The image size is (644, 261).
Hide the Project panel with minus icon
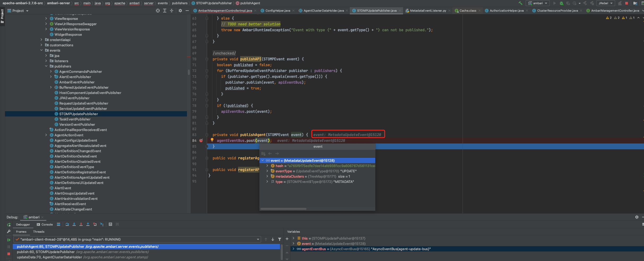coord(187,11)
